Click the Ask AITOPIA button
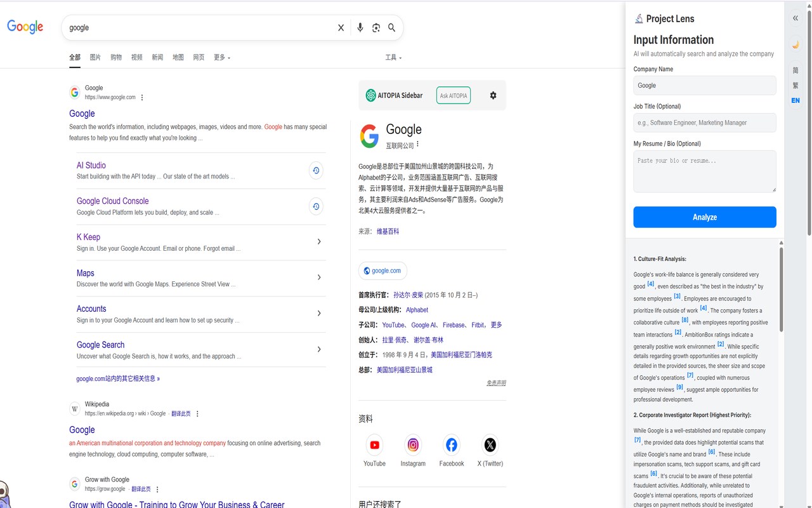Screen dimensions: 812x508 tap(454, 95)
